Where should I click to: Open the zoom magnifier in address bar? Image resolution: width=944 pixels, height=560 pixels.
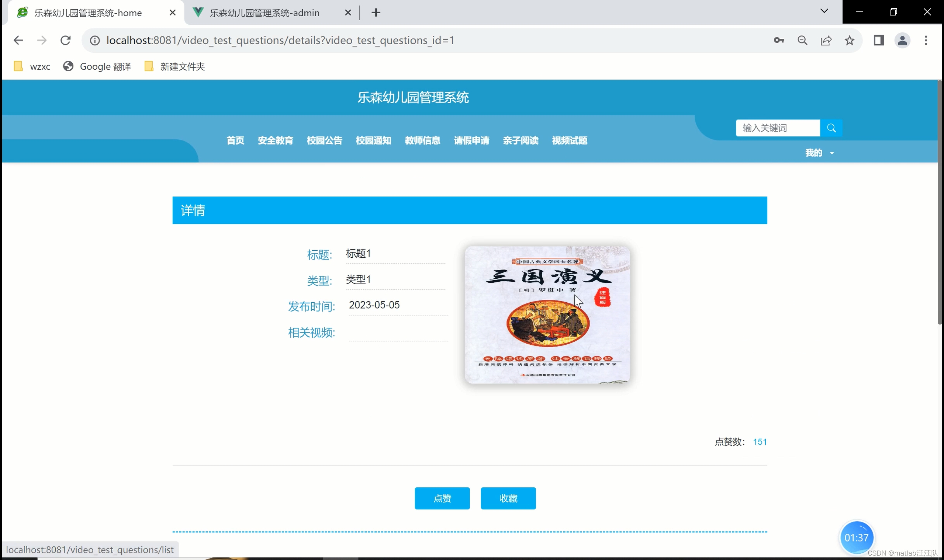pyautogui.click(x=802, y=41)
